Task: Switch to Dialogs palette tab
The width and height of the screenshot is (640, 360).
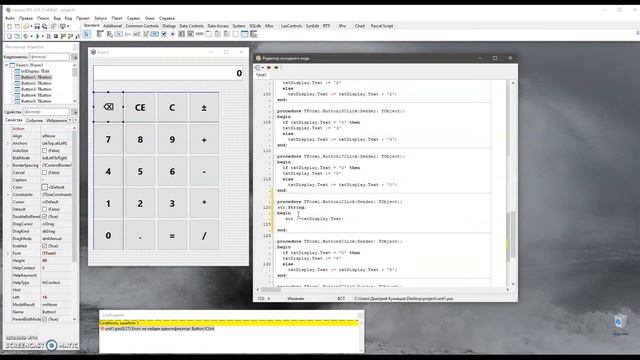Action: tap(169, 26)
